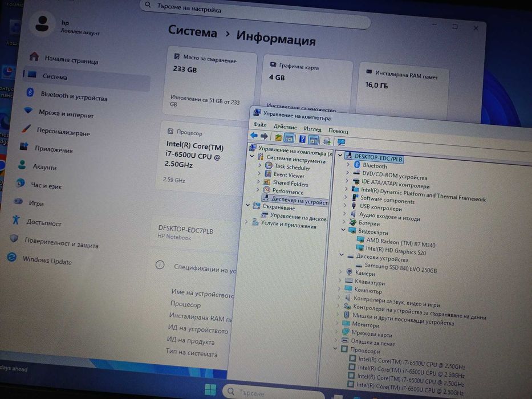532x399 pixels.
Task: Select Performance in the console tree
Action: pyautogui.click(x=283, y=191)
